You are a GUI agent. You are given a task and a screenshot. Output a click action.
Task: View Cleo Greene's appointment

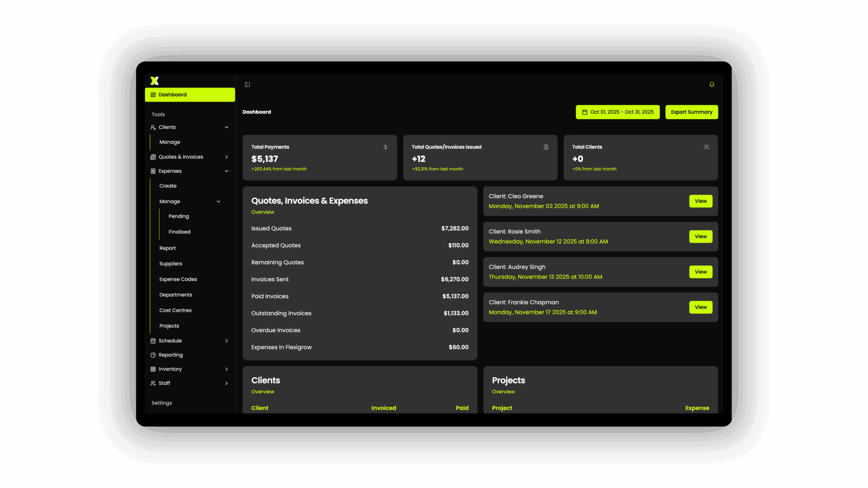(701, 201)
